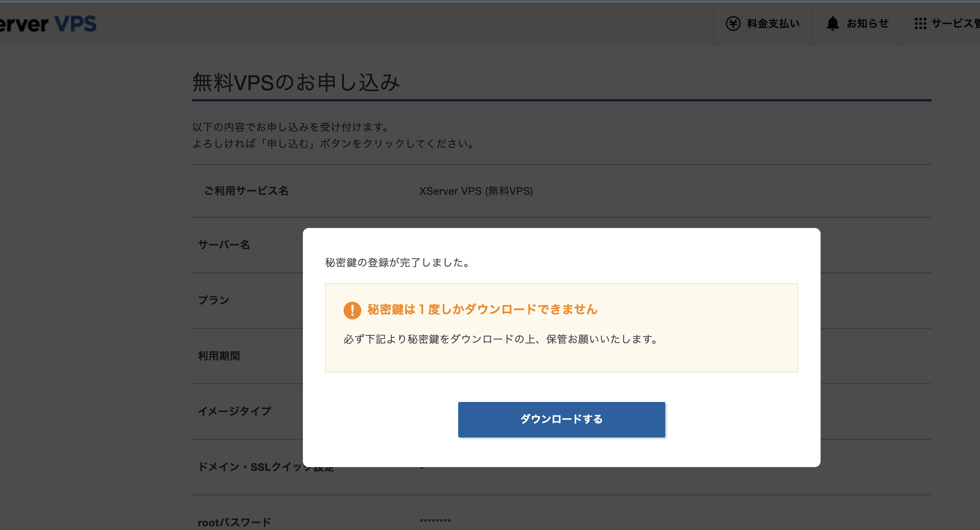The width and height of the screenshot is (980, 530).
Task: Select the 無料VPSのお申し込み page heading
Action: coord(296,83)
